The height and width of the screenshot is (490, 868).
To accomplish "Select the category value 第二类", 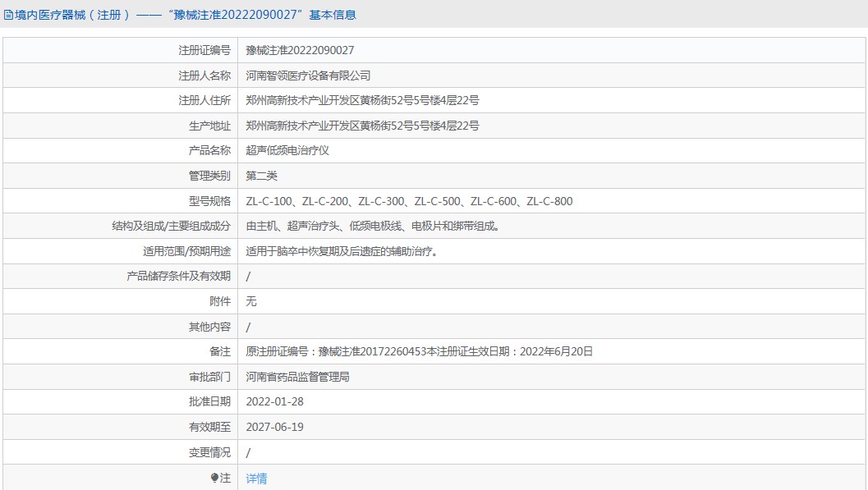I will pyautogui.click(x=262, y=176).
